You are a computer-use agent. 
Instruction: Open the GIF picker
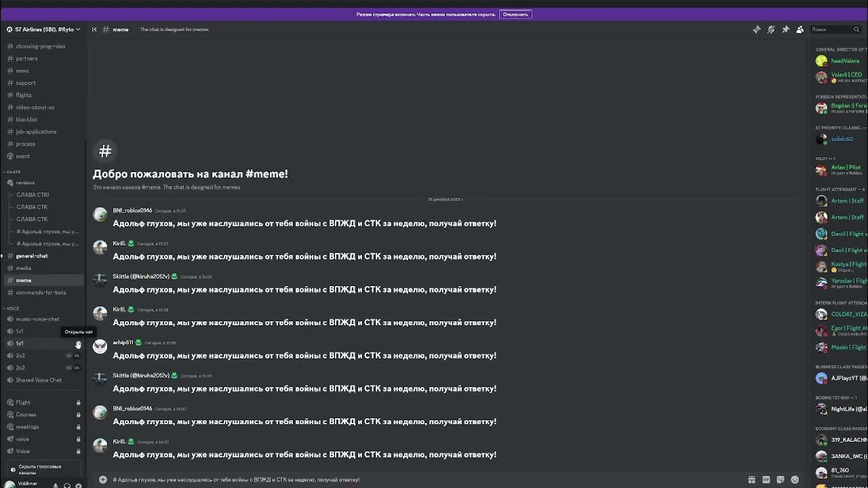tap(766, 480)
